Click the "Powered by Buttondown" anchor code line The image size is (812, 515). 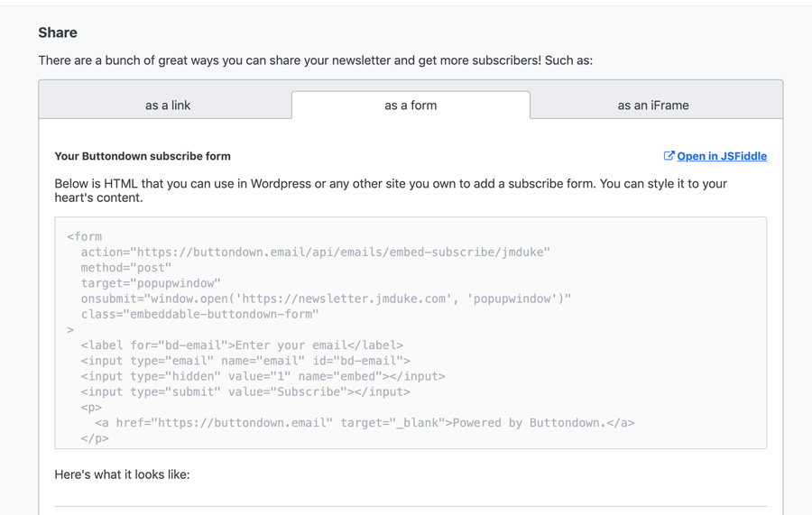(x=364, y=423)
